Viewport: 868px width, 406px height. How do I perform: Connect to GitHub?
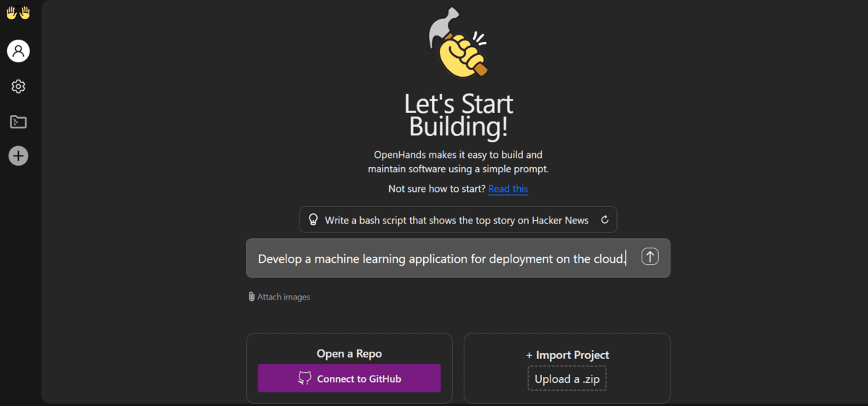click(349, 378)
